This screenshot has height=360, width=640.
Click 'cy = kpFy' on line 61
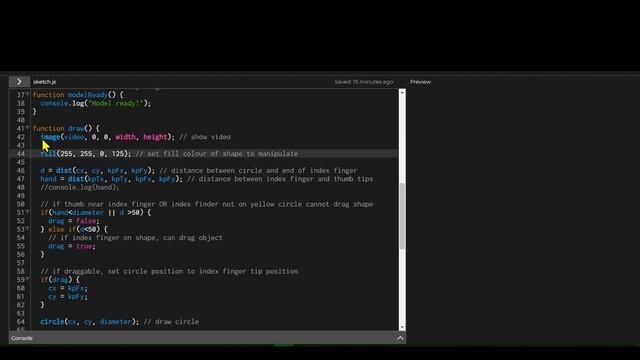pos(68,296)
